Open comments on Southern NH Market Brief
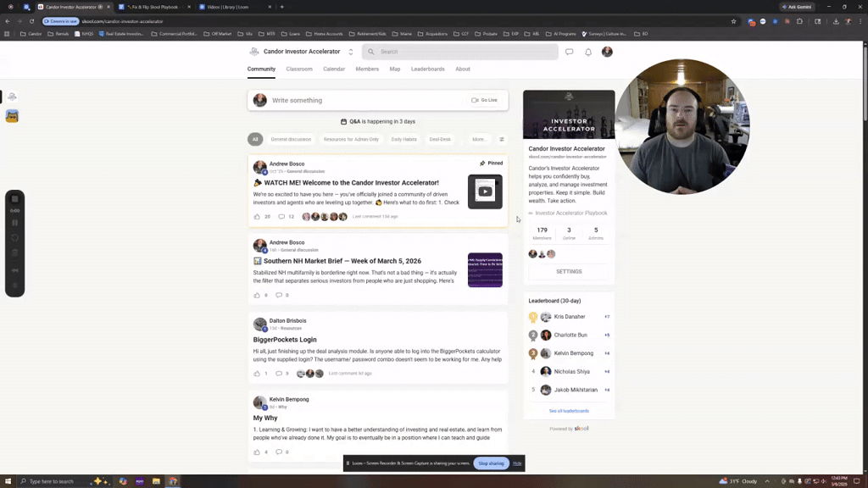Viewport: 868px width, 488px height. (279, 296)
